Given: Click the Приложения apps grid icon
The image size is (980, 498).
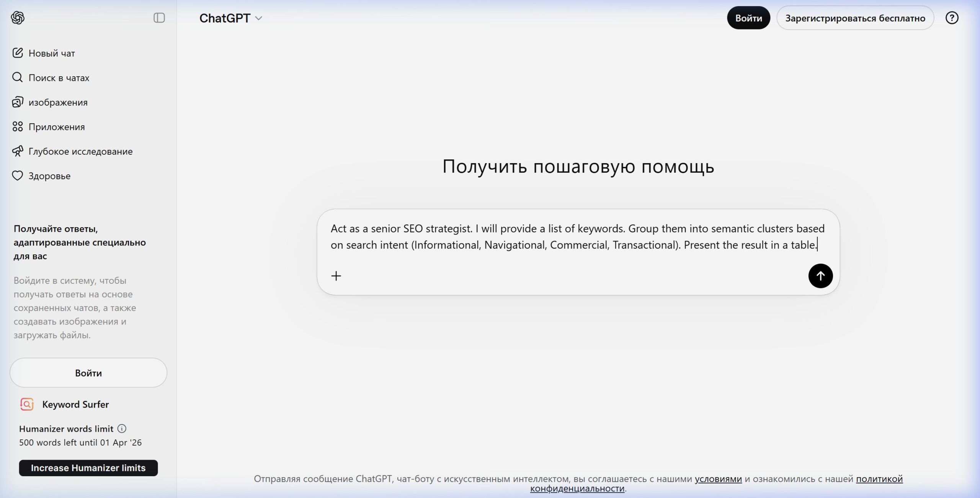Looking at the screenshot, I should click(x=18, y=126).
